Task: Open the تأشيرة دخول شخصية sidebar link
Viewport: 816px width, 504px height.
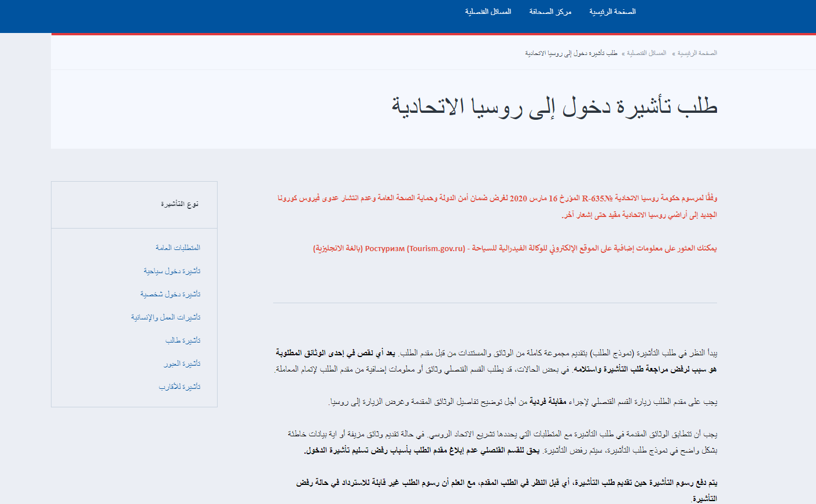Action: (x=170, y=294)
